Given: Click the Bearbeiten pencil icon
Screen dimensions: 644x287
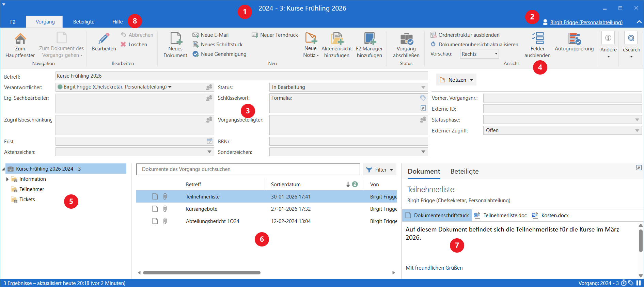Looking at the screenshot, I should 104,38.
